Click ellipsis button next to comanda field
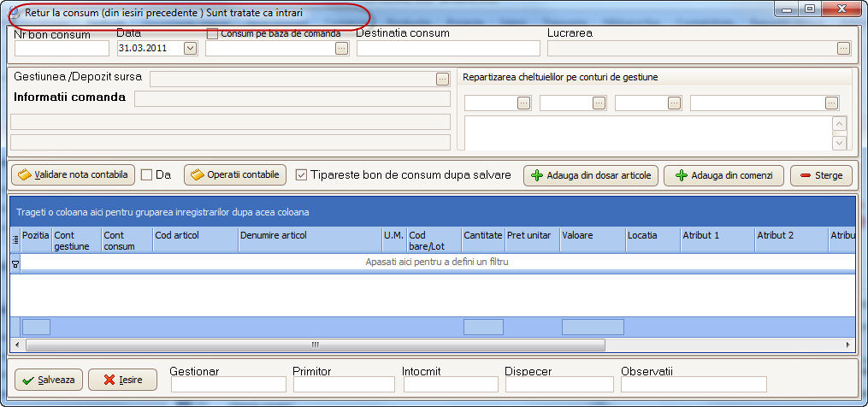This screenshot has width=868, height=407. click(341, 49)
